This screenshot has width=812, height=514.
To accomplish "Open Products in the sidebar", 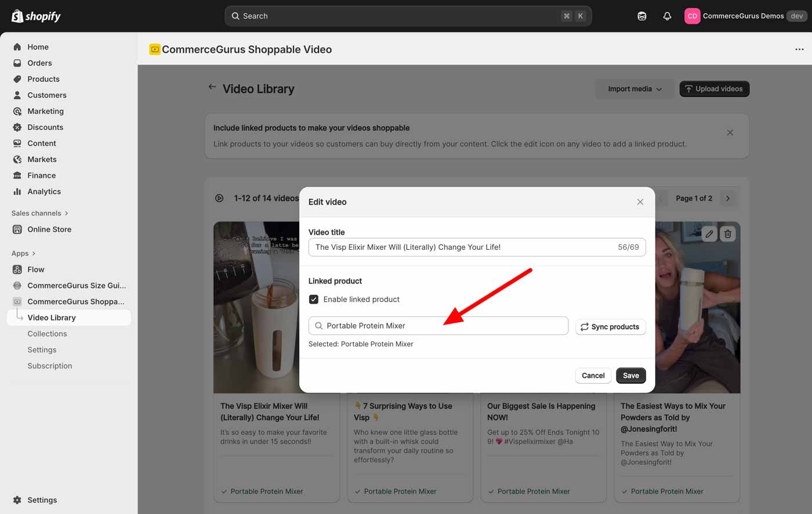I will pos(43,79).
